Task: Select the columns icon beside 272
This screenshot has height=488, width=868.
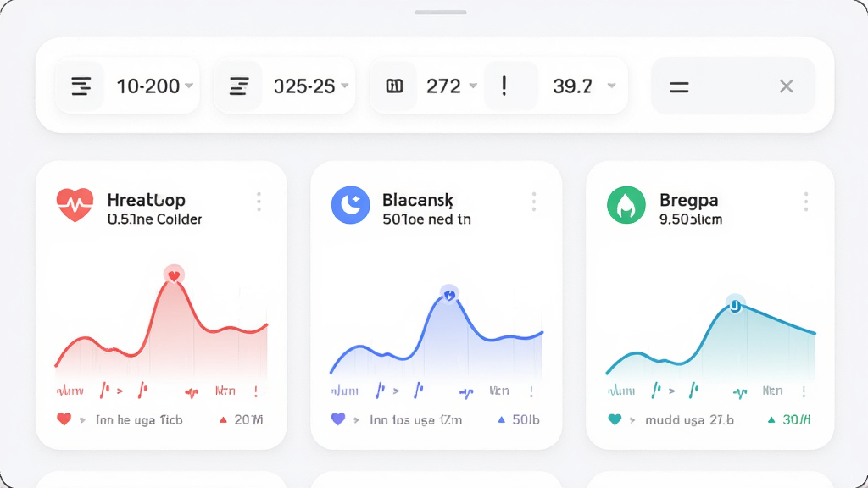Action: [x=394, y=86]
